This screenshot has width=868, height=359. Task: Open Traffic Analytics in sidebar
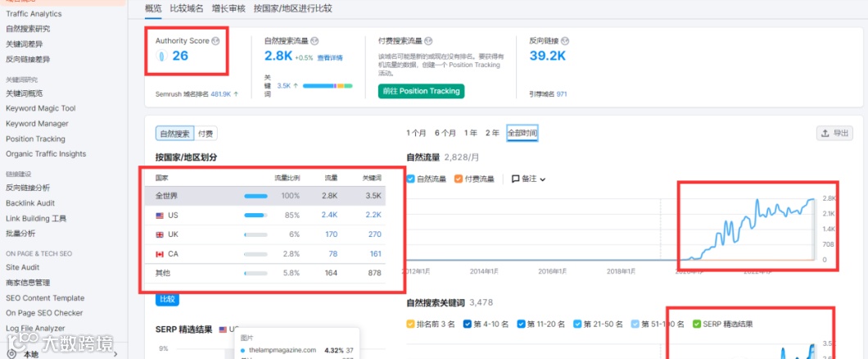click(x=34, y=13)
